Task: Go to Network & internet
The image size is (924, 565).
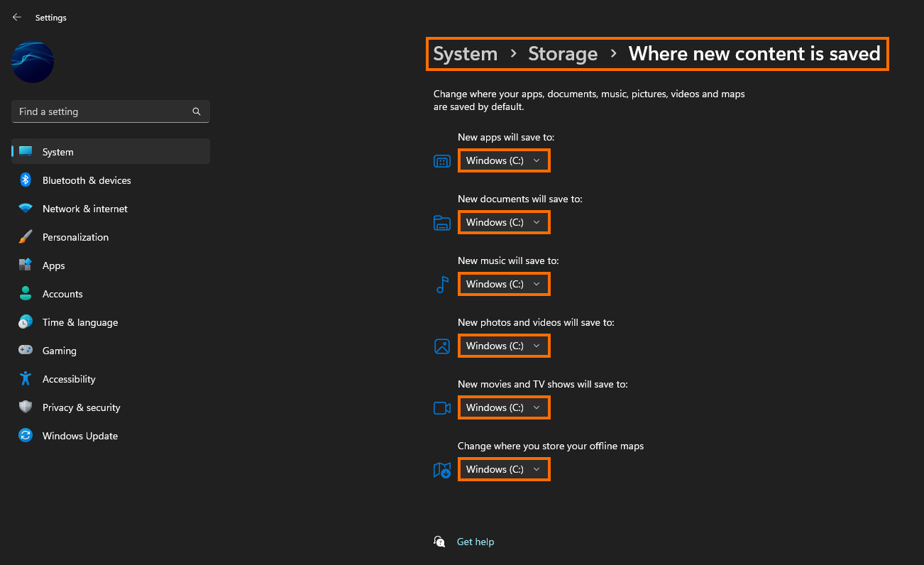Action: pyautogui.click(x=111, y=209)
